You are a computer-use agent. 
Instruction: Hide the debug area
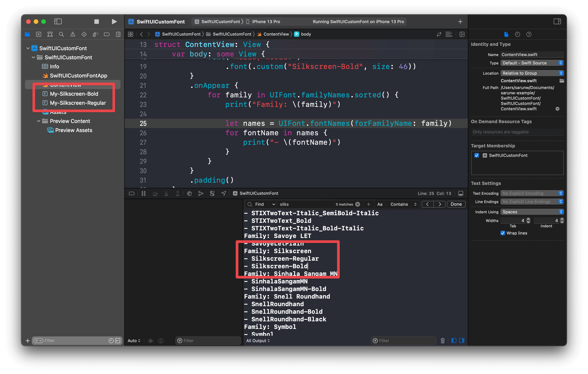point(461,193)
